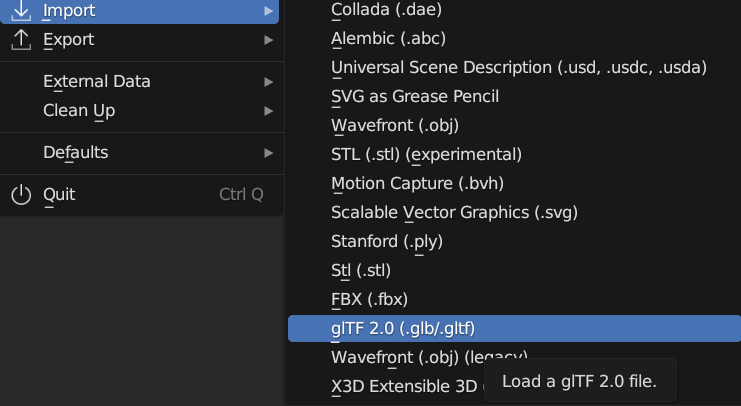Open the Defaults submenu
The width and height of the screenshot is (741, 406).
142,153
